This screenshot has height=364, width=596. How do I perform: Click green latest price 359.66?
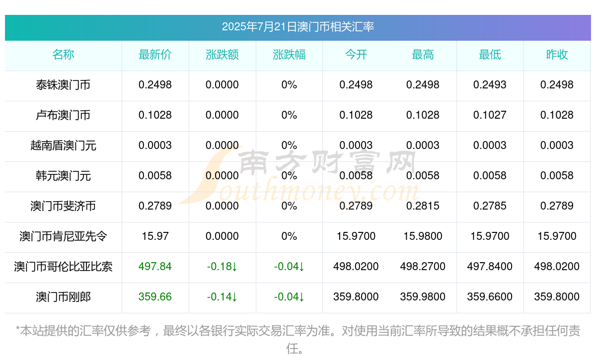tap(155, 297)
